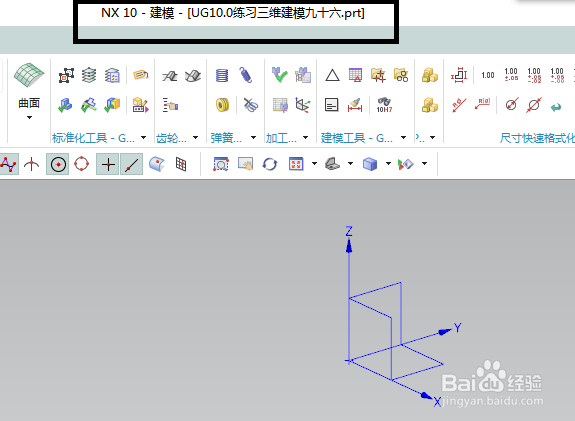Click the circle with inner diameter arrow icon
Image resolution: width=575 pixels, height=421 pixels.
[x=512, y=105]
